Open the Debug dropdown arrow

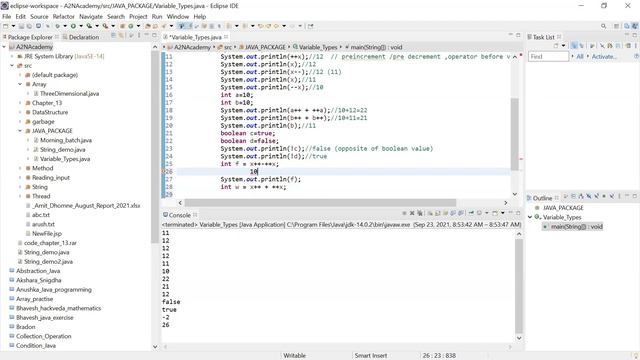(x=65, y=26)
